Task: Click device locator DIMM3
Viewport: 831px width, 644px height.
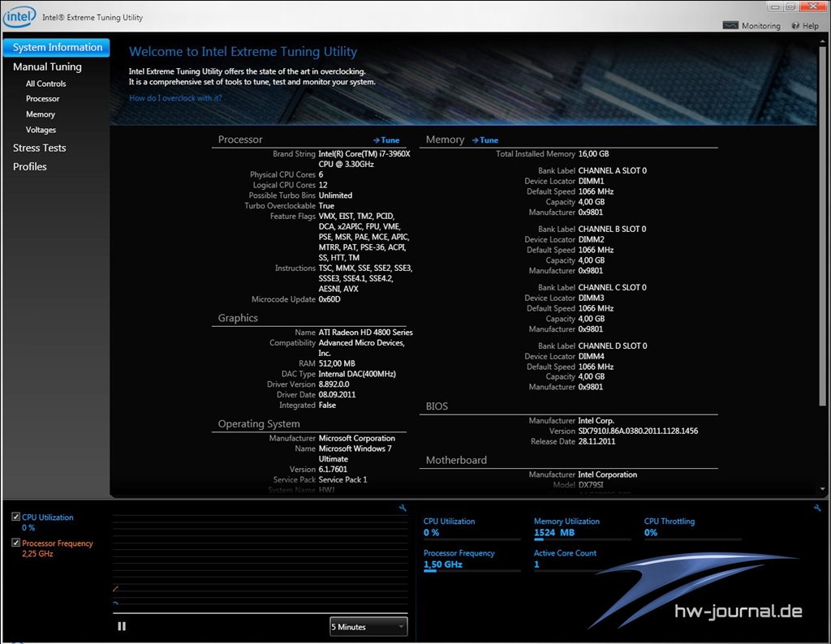Action: pyautogui.click(x=591, y=298)
